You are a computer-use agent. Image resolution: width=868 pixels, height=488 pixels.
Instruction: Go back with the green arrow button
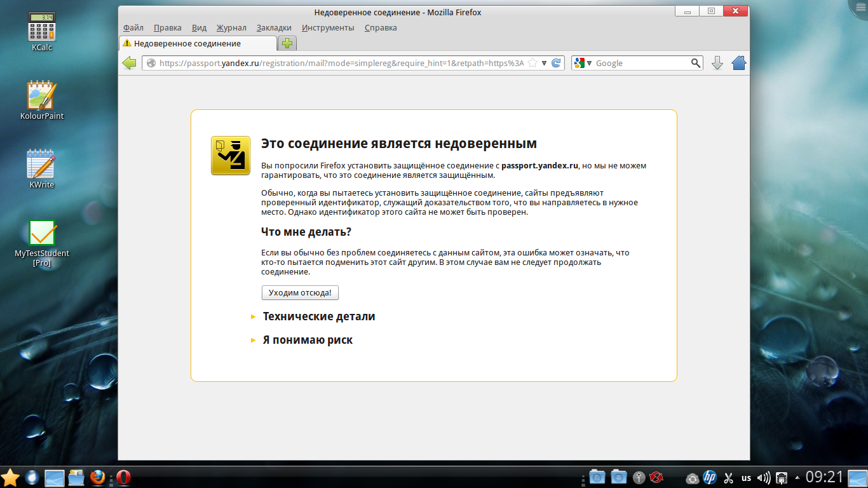[130, 63]
